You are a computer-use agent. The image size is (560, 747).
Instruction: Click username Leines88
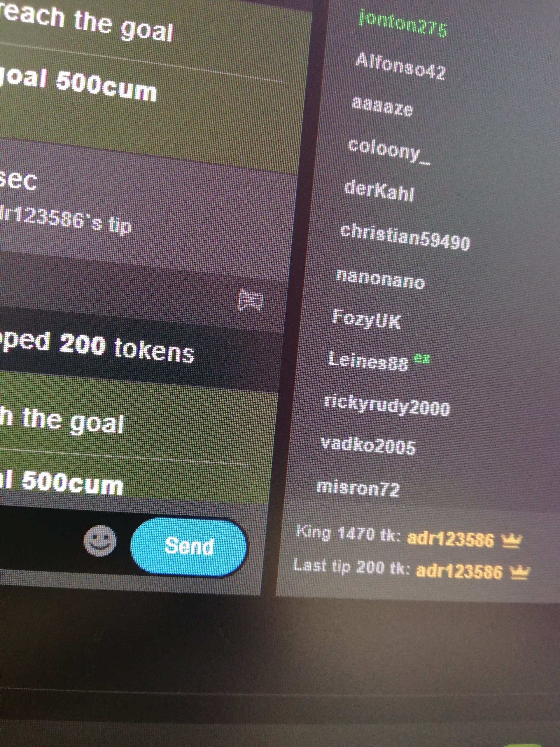coord(368,361)
